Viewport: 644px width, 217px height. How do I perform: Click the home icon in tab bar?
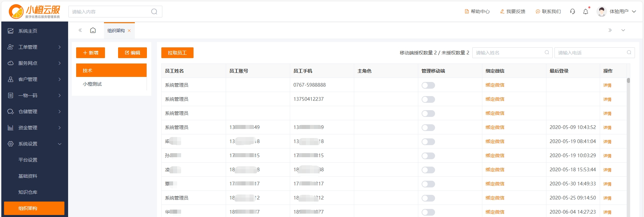(93, 30)
